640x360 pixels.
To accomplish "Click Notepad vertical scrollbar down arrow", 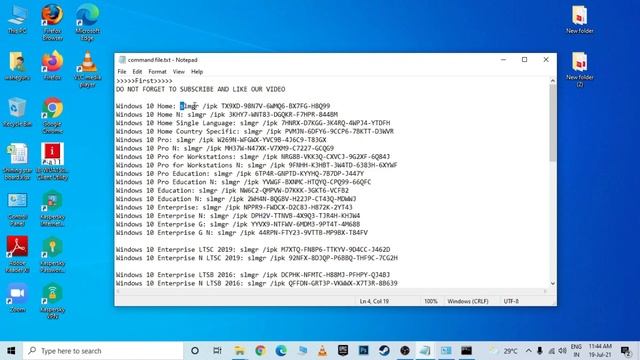I will coord(553,283).
